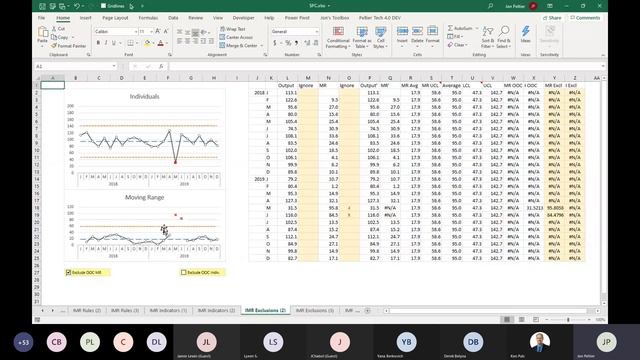The width and height of the screenshot is (640, 360).
Task: Click the AutoSum button
Action: pyautogui.click(x=460, y=28)
